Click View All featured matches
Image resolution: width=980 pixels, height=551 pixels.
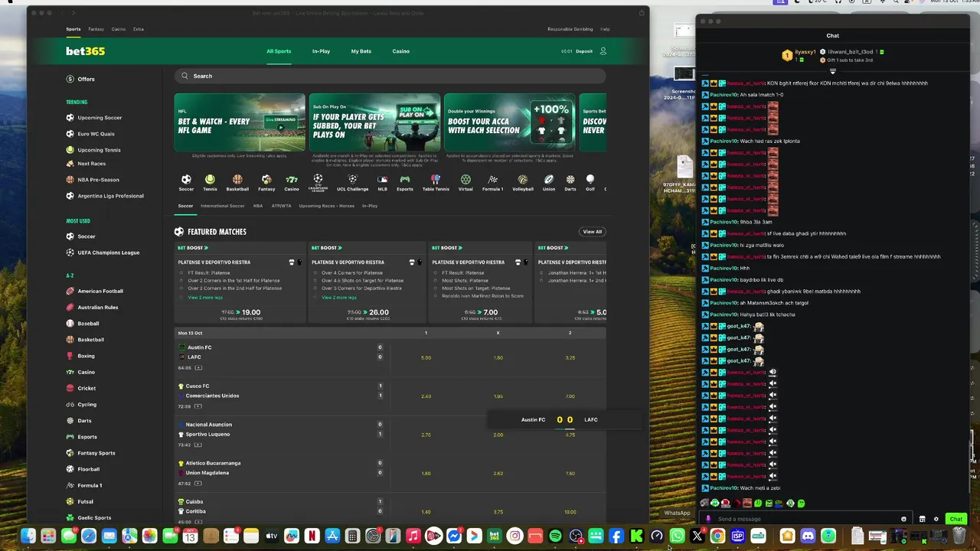click(593, 232)
